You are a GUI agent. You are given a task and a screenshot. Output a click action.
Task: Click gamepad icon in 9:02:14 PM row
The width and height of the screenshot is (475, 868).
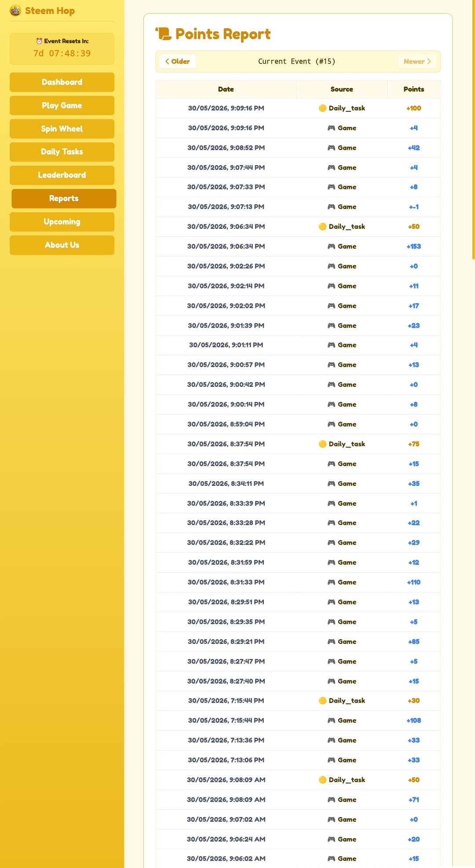(x=331, y=286)
